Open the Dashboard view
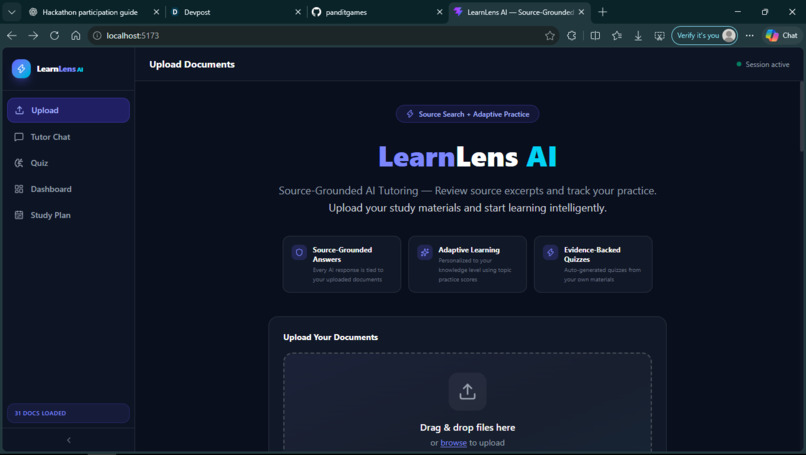 click(x=68, y=189)
